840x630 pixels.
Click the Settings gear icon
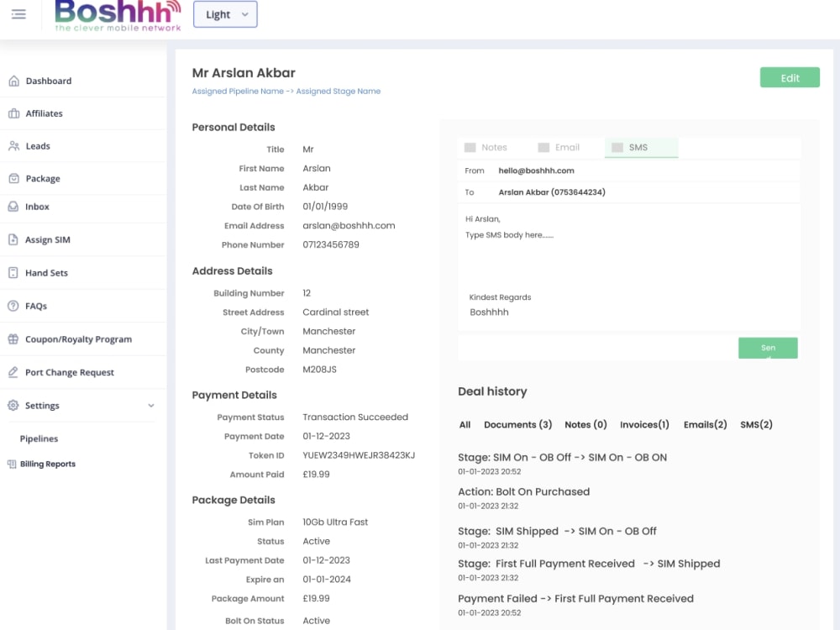coord(13,406)
